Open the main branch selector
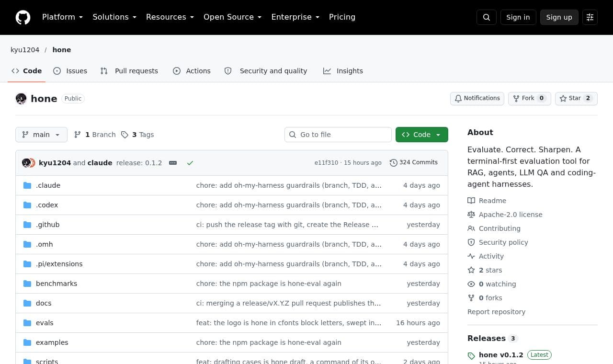 coord(41,135)
